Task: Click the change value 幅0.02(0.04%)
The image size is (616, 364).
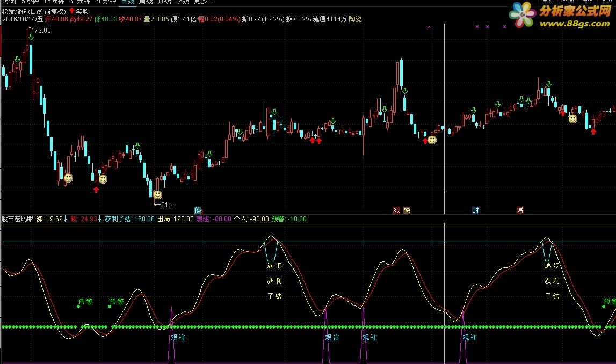Action: 219,19
